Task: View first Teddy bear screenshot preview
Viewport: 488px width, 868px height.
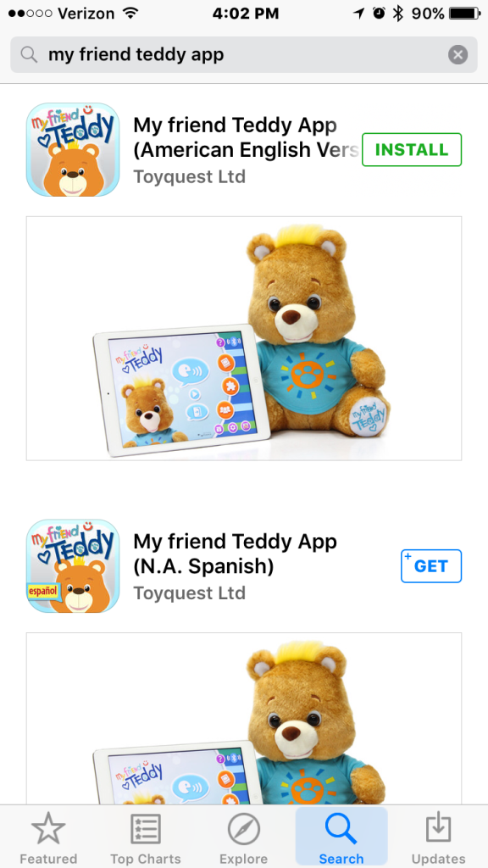Action: [x=244, y=338]
